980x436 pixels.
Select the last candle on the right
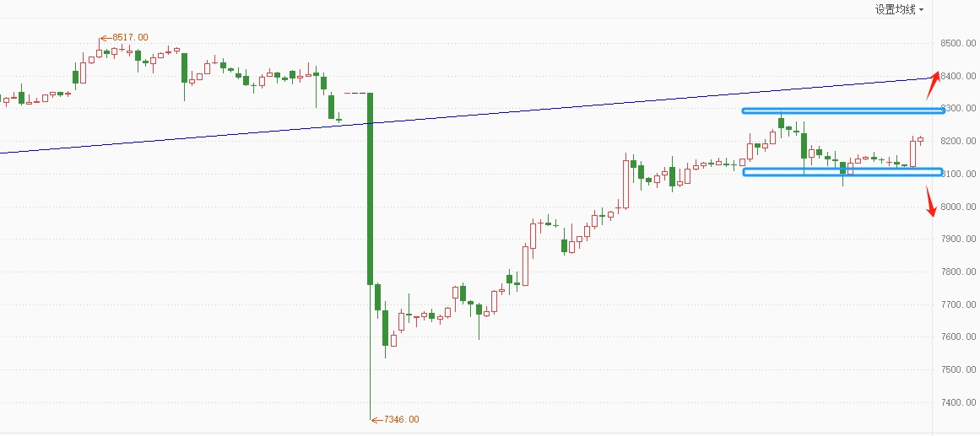click(920, 140)
